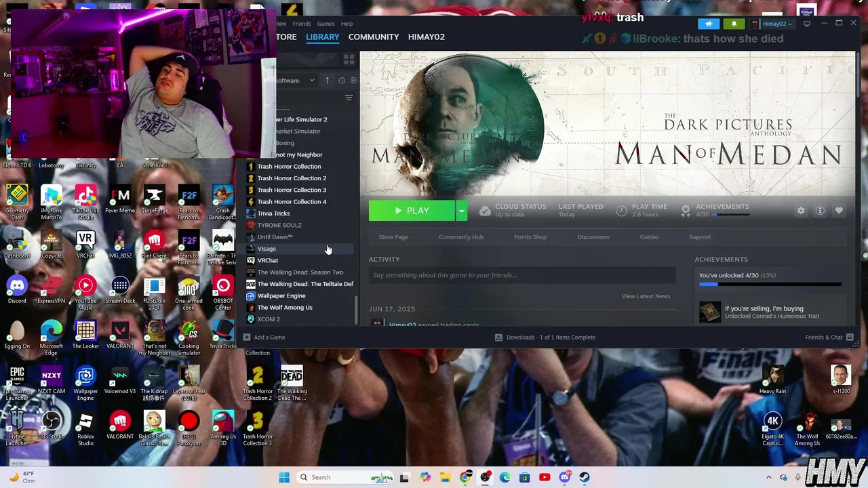Screen dimensions: 868x488
Task: Show hidden system tray icons chevron
Action: click(x=768, y=477)
